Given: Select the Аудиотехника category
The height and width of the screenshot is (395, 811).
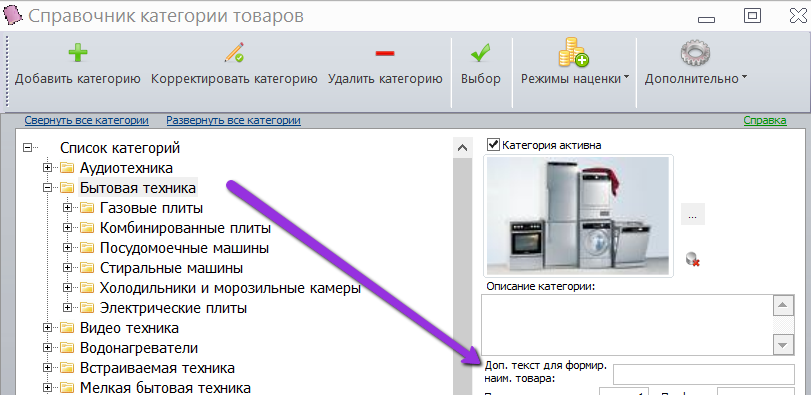Looking at the screenshot, I should pos(126,168).
